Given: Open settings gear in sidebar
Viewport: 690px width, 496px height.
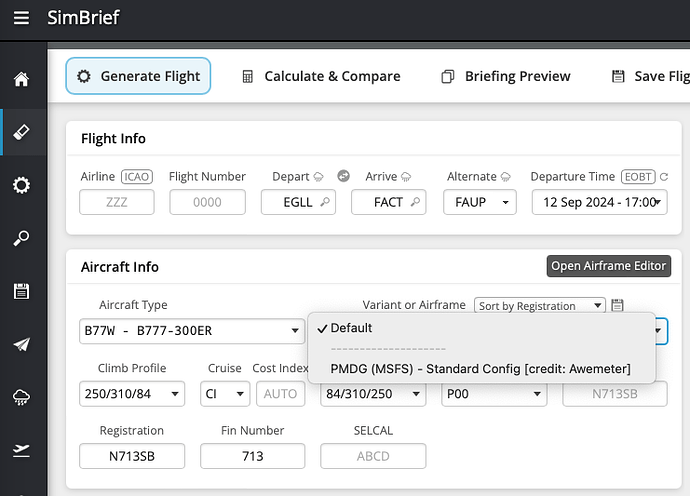Looking at the screenshot, I should tap(21, 185).
